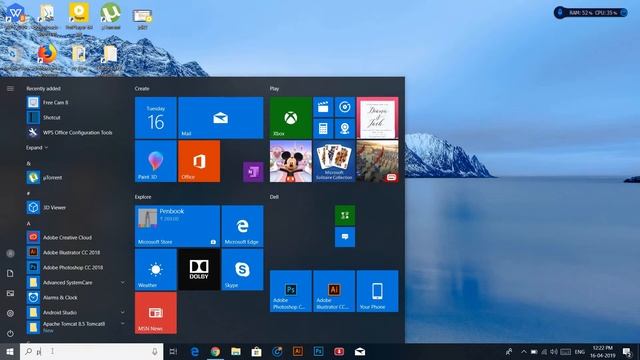Image resolution: width=640 pixels, height=360 pixels.
Task: Open Task View on the taskbar
Action: (173, 351)
